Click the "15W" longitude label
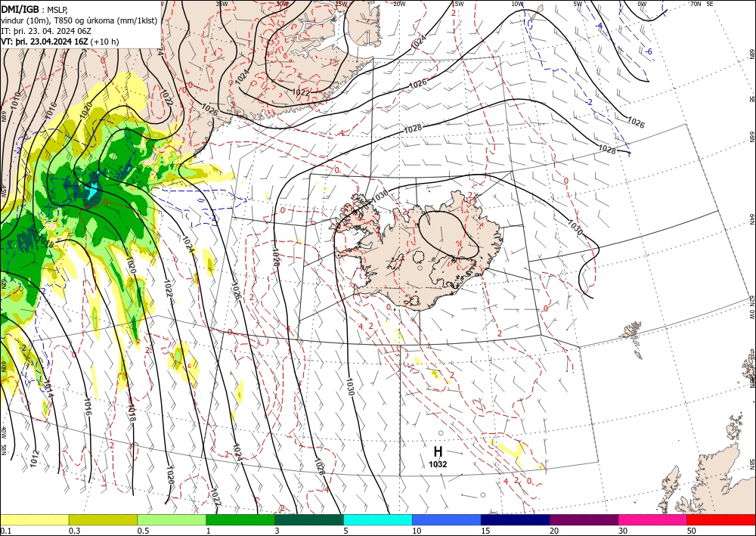The height and width of the screenshot is (536, 756). pos(457,4)
